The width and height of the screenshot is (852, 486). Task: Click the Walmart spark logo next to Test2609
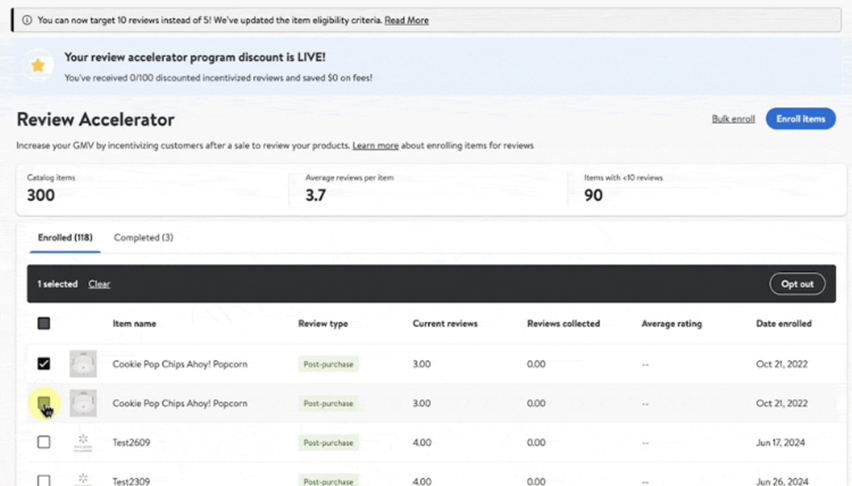click(x=83, y=442)
